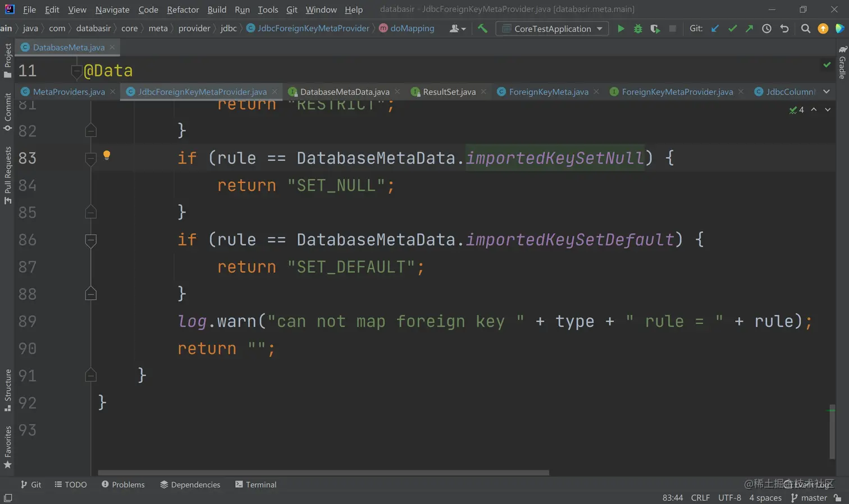Commit changes with the Git checkmark icon

tap(732, 29)
